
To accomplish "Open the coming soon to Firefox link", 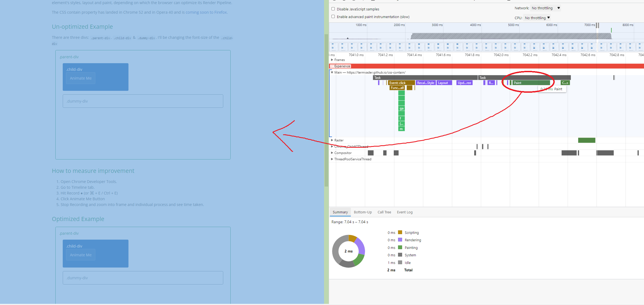I will pyautogui.click(x=206, y=12).
